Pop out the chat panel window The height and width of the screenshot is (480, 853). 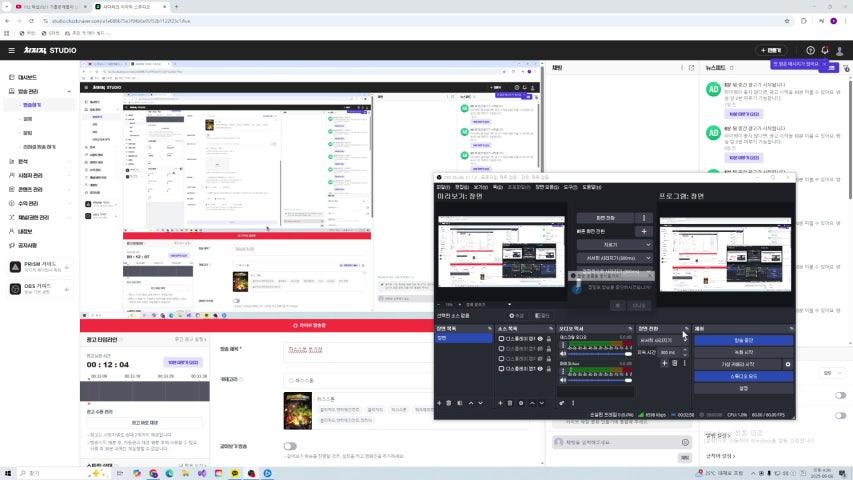pos(691,68)
